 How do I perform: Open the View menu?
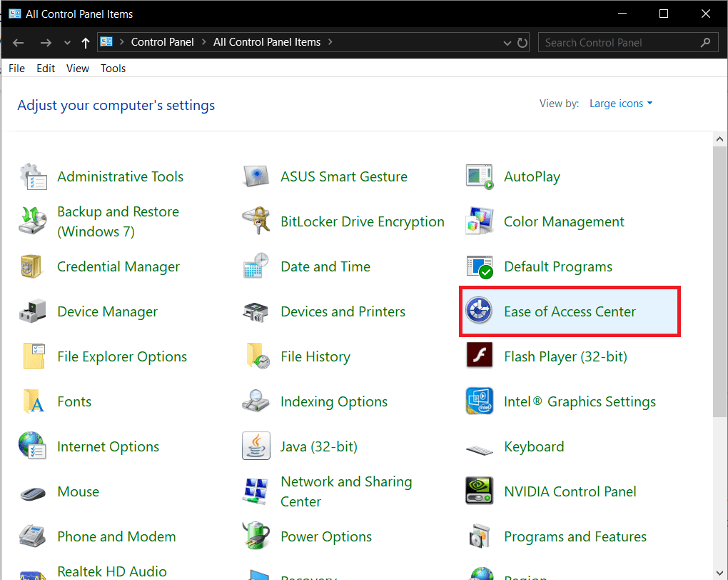tap(78, 69)
